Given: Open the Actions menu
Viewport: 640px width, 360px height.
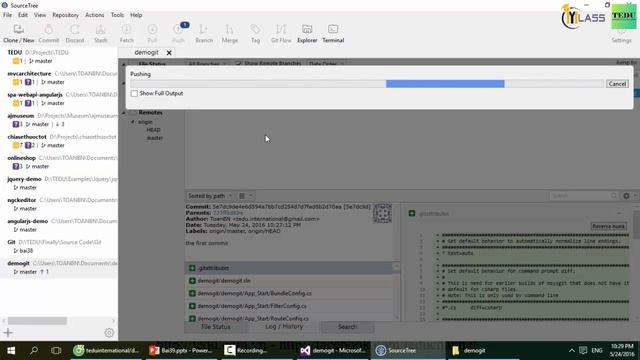Looking at the screenshot, I should pyautogui.click(x=94, y=15).
